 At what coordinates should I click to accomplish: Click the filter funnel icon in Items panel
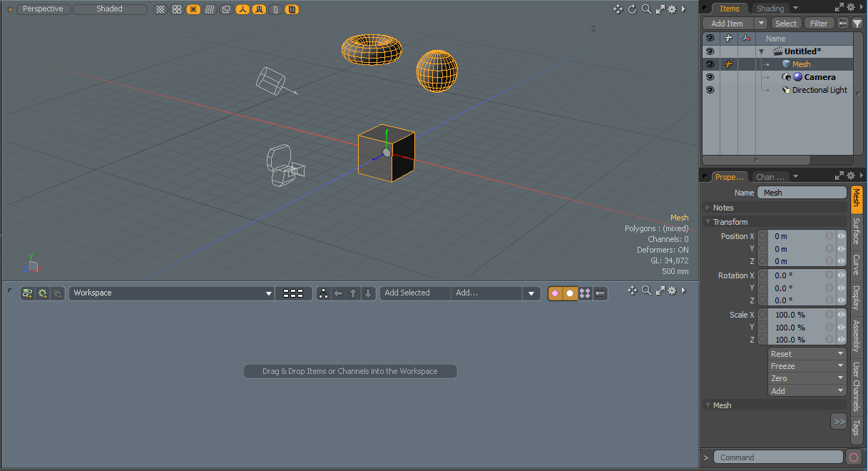tap(857, 24)
